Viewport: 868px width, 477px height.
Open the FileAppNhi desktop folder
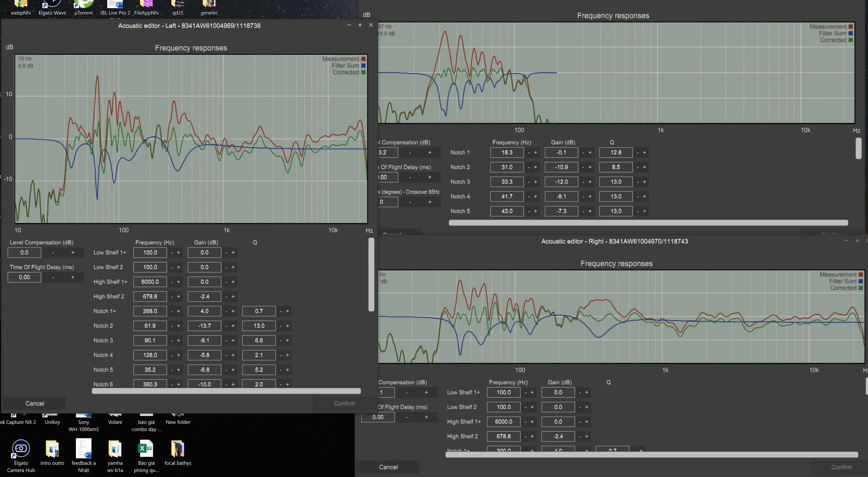point(146,8)
